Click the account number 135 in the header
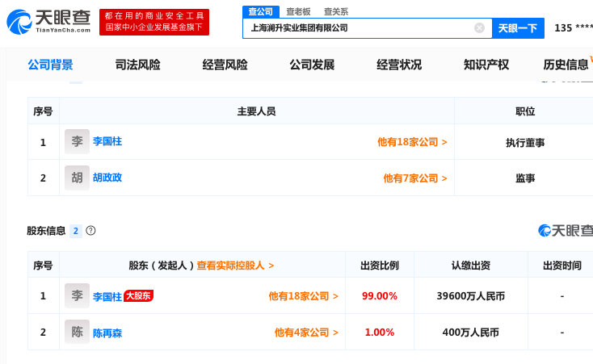The width and height of the screenshot is (593, 364). pyautogui.click(x=574, y=28)
